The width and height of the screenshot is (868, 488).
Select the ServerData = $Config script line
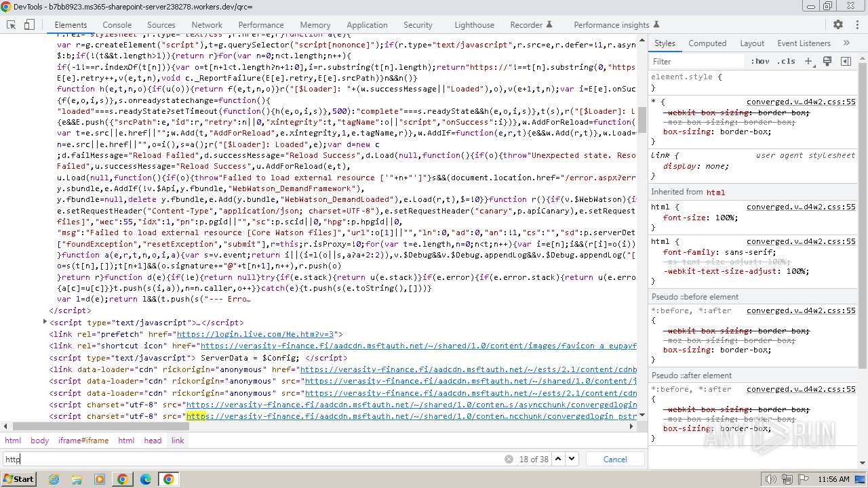pyautogui.click(x=198, y=358)
